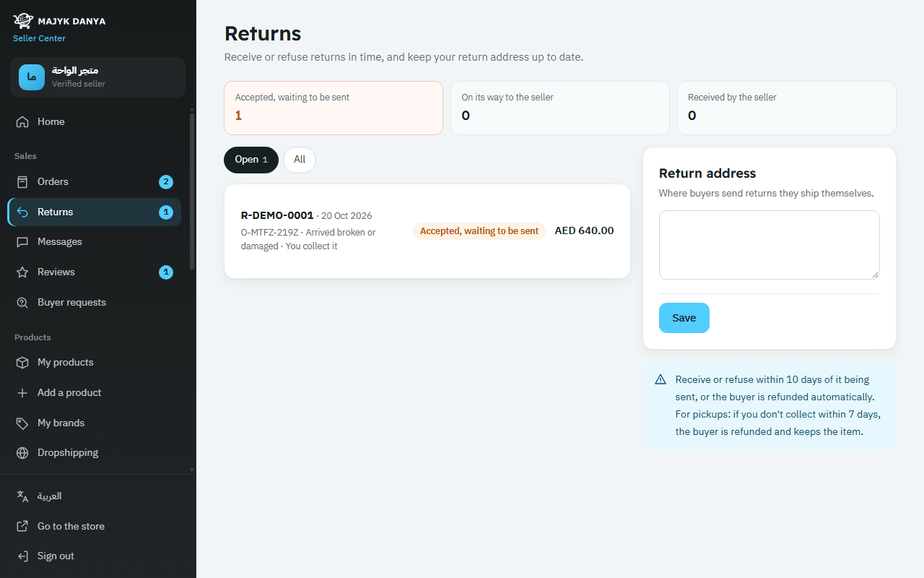This screenshot has width=924, height=578.
Task: Click the Messages speech bubble icon
Action: tap(22, 242)
